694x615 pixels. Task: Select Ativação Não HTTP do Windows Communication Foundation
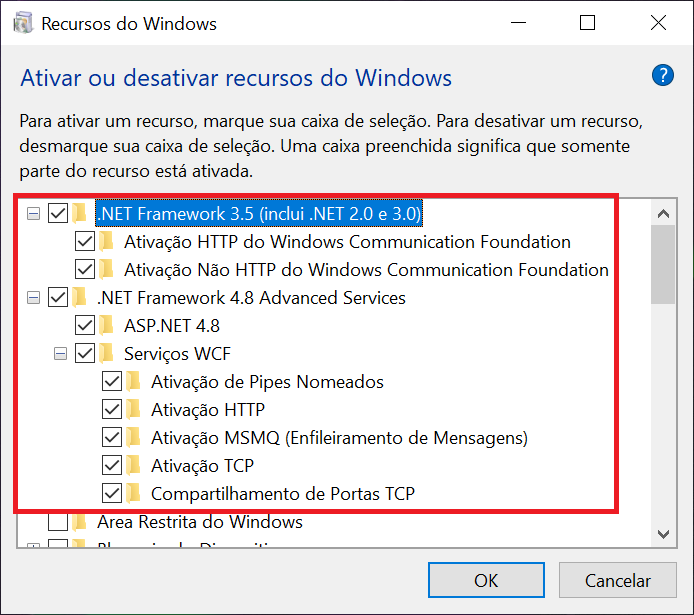(366, 269)
